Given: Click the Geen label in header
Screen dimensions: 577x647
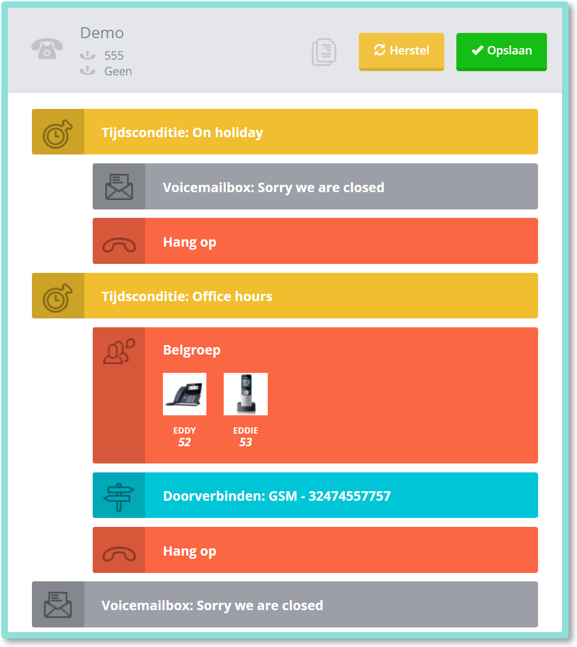Looking at the screenshot, I should (x=118, y=71).
